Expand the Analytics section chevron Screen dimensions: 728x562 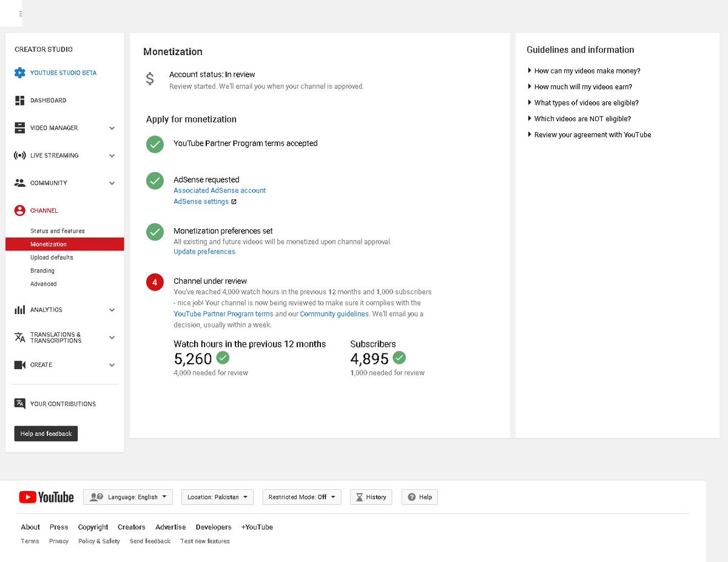point(112,310)
